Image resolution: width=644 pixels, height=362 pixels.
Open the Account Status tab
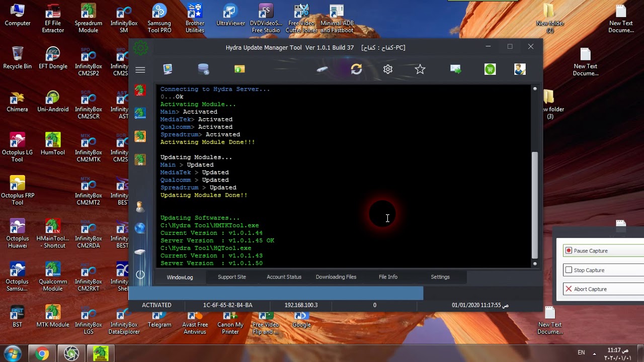pos(284,277)
